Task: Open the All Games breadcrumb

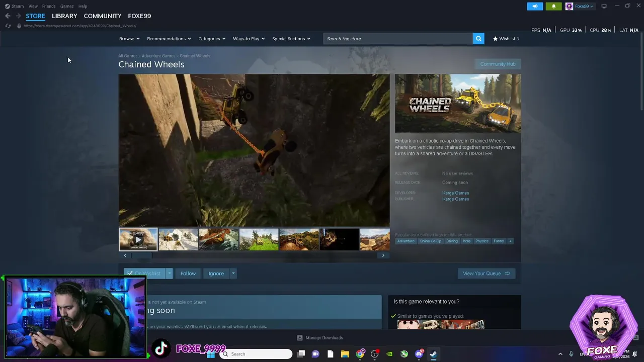Action: [128, 56]
